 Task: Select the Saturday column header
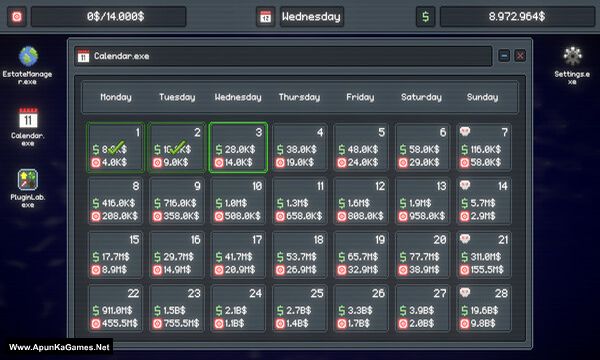tap(421, 97)
